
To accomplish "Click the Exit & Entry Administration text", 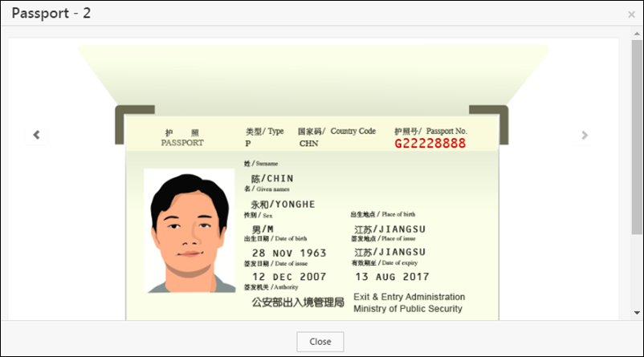I will 409,297.
